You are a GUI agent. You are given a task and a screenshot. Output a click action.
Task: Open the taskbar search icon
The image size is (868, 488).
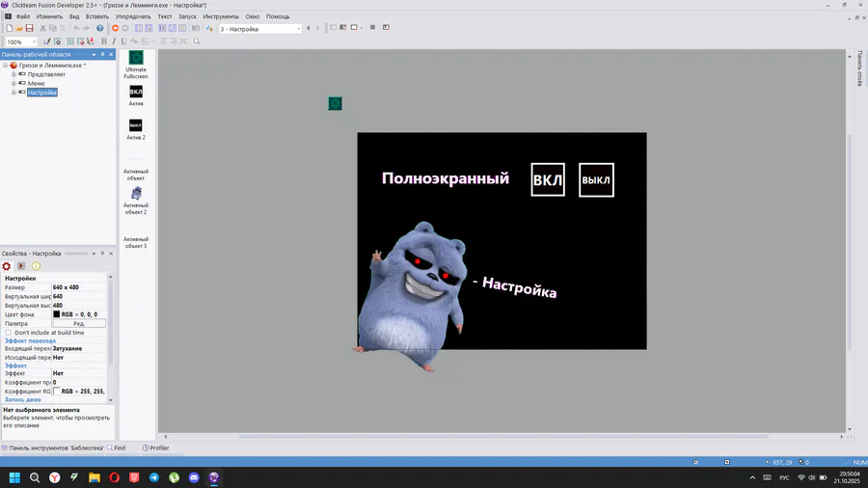(35, 477)
